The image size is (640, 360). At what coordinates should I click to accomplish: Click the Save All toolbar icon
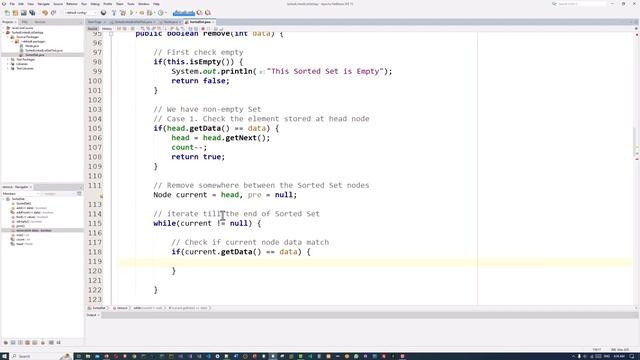click(32, 13)
